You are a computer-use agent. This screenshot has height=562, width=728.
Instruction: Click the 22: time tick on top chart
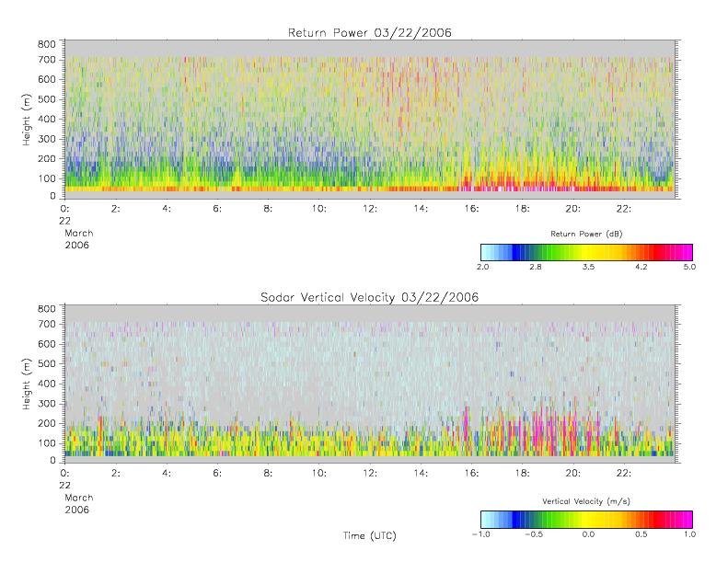[624, 209]
